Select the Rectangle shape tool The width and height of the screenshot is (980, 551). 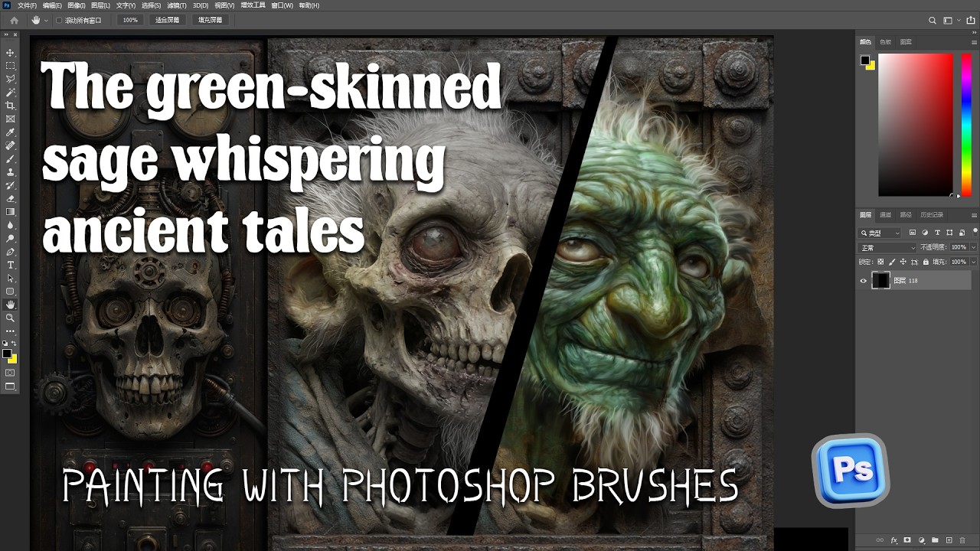[x=11, y=292]
